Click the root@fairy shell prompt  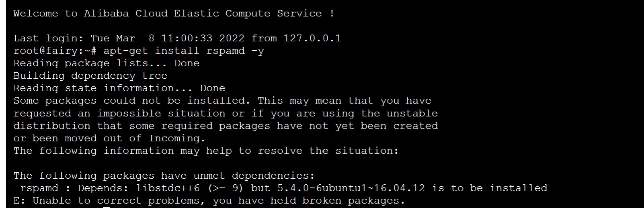[55, 51]
